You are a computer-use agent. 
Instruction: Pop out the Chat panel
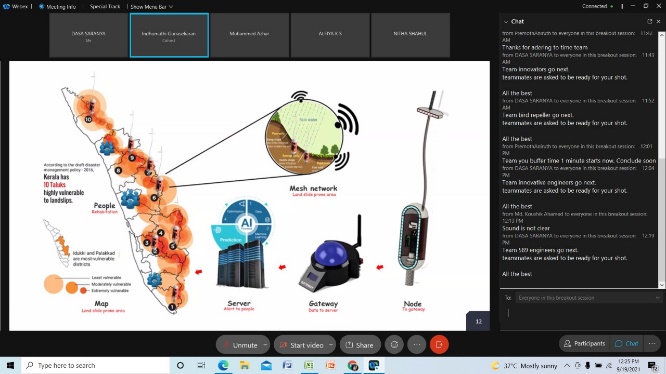point(649,21)
